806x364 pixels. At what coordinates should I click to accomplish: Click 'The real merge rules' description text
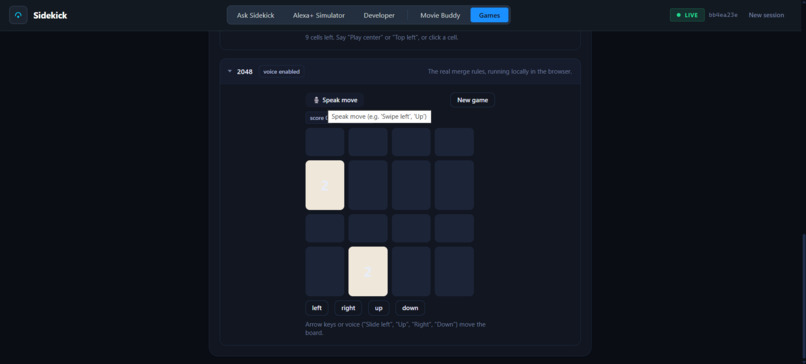pyautogui.click(x=500, y=71)
